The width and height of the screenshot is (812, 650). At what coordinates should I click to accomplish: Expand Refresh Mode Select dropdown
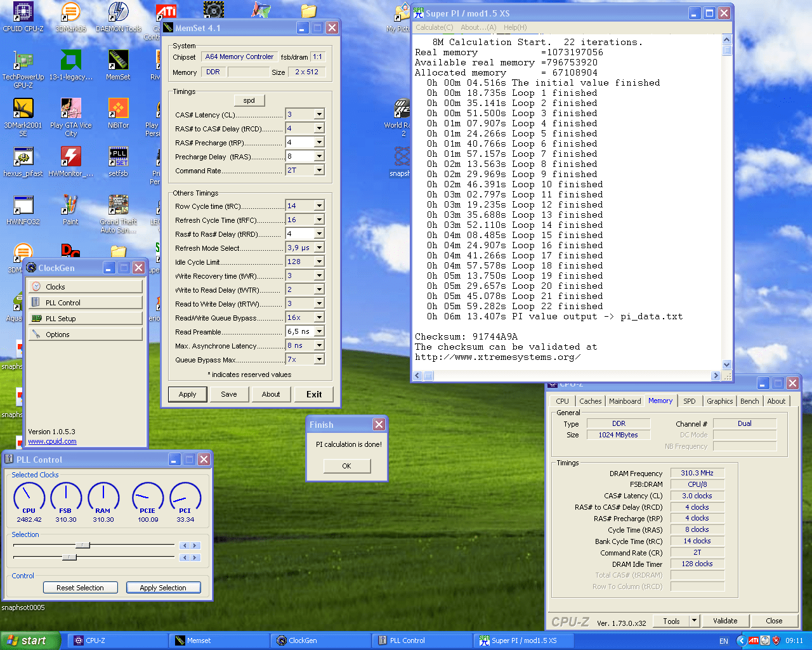coord(319,248)
